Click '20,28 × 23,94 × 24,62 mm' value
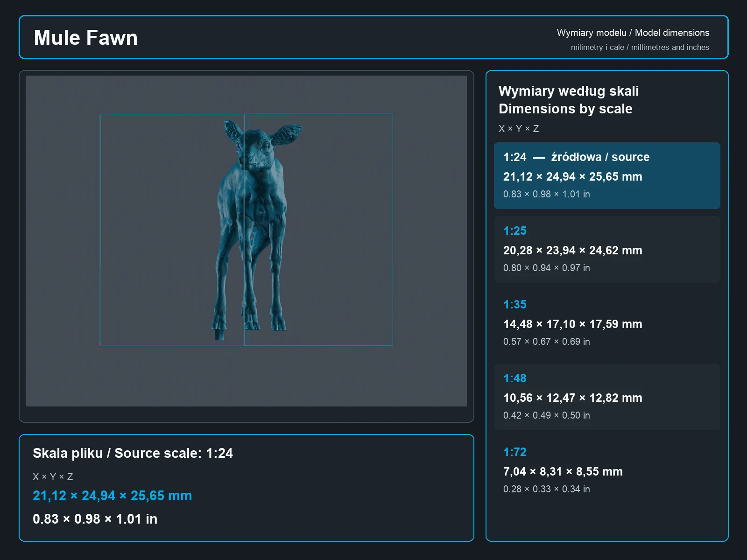The image size is (747, 560). tap(573, 251)
